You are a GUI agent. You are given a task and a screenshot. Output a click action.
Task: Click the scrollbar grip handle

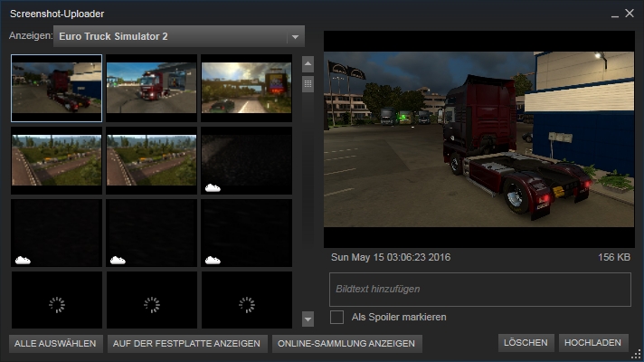[308, 84]
